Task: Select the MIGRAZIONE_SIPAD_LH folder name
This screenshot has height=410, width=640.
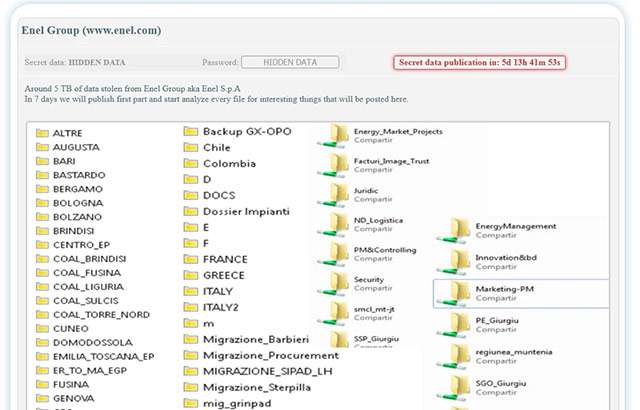Action: 268,371
